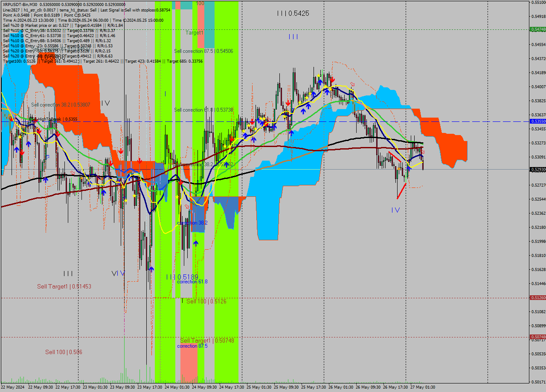Click the black 0.5293 current price tag
This screenshot has width=546, height=392.
tap(537, 170)
